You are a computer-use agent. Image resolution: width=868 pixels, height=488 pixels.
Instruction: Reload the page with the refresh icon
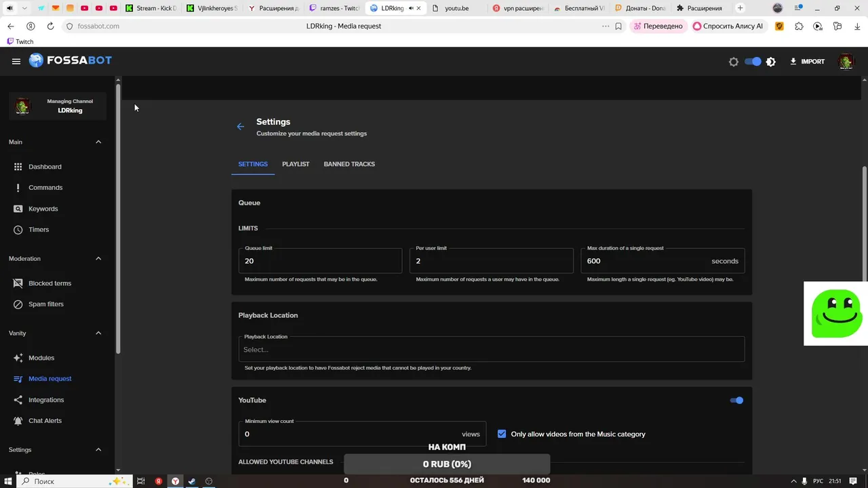pos(50,26)
